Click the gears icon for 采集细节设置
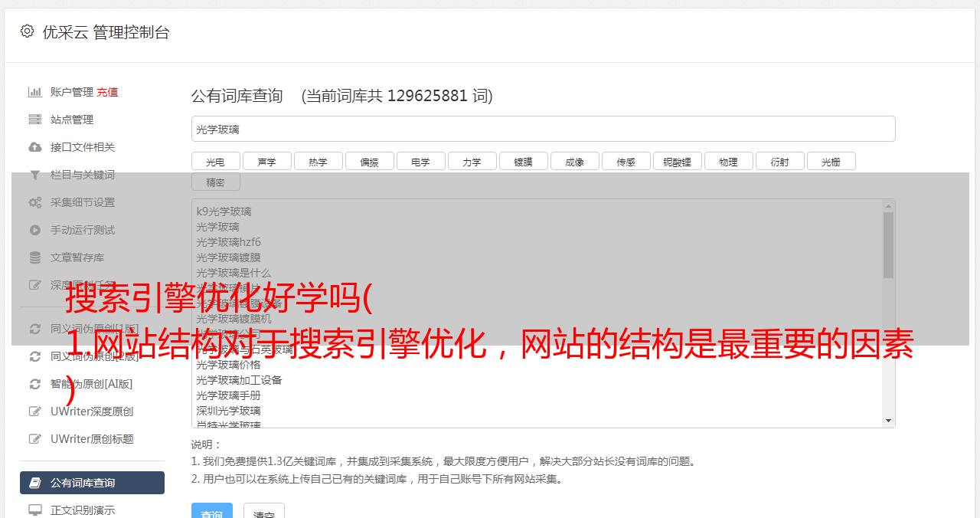Image resolution: width=980 pixels, height=518 pixels. coord(34,202)
